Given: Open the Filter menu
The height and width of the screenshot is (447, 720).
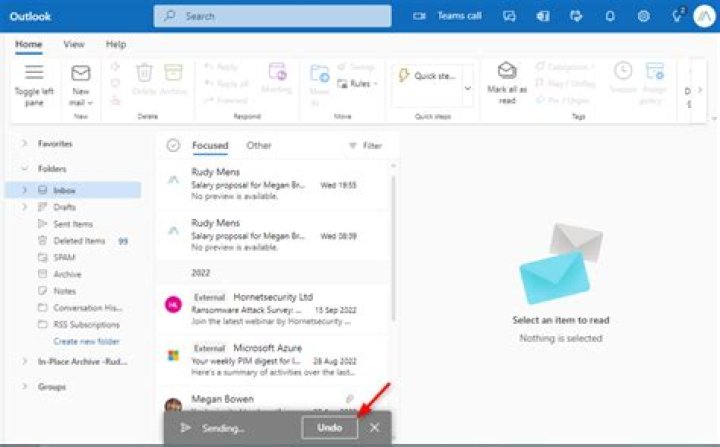Looking at the screenshot, I should coord(366,146).
